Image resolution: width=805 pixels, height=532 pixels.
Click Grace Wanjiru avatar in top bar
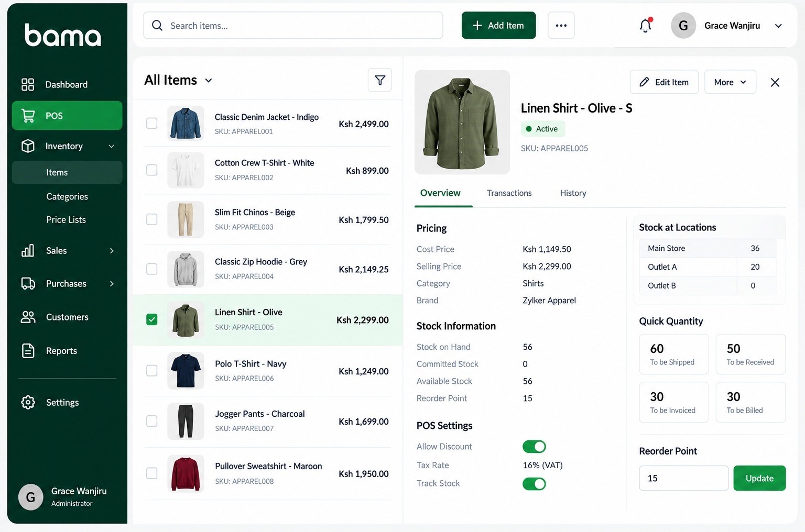[x=683, y=26]
